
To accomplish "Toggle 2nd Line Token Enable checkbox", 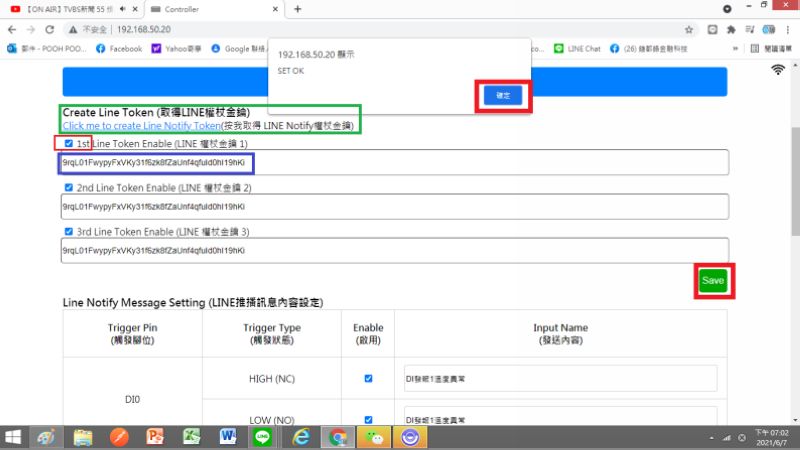I will coord(68,187).
